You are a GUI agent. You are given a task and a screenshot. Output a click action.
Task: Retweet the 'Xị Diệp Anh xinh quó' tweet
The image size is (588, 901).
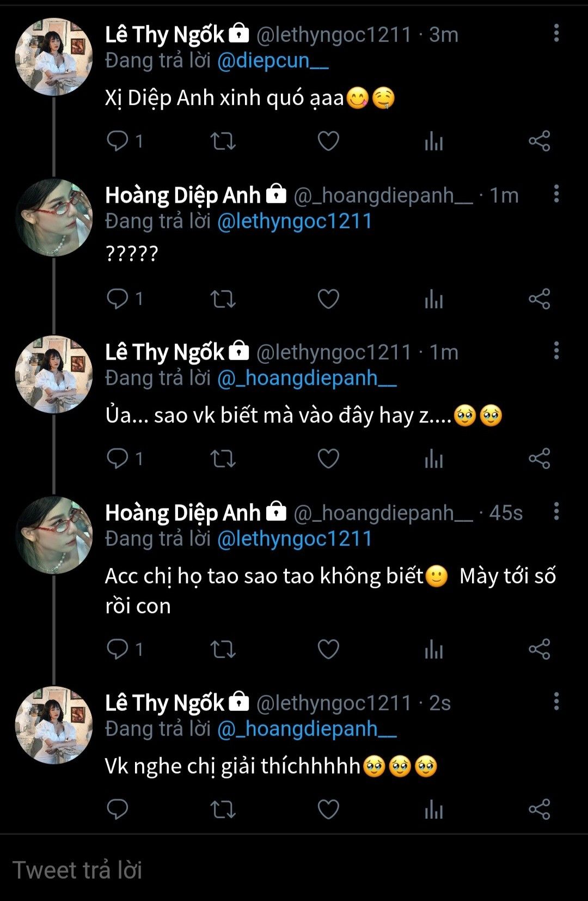223,141
